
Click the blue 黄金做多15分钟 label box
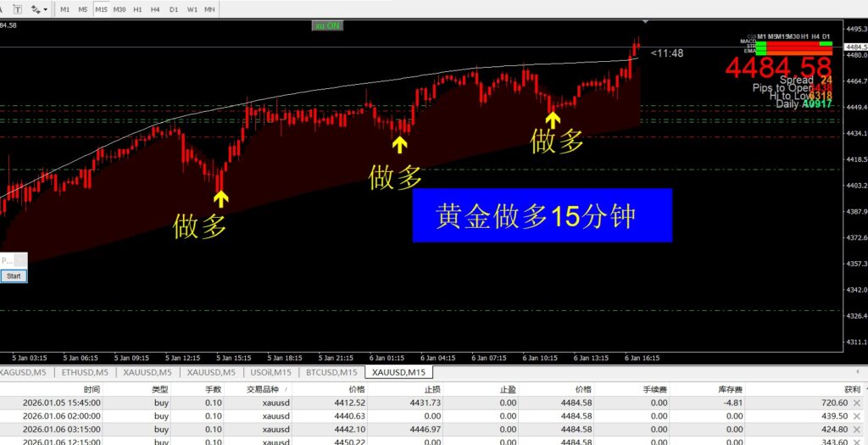point(542,215)
